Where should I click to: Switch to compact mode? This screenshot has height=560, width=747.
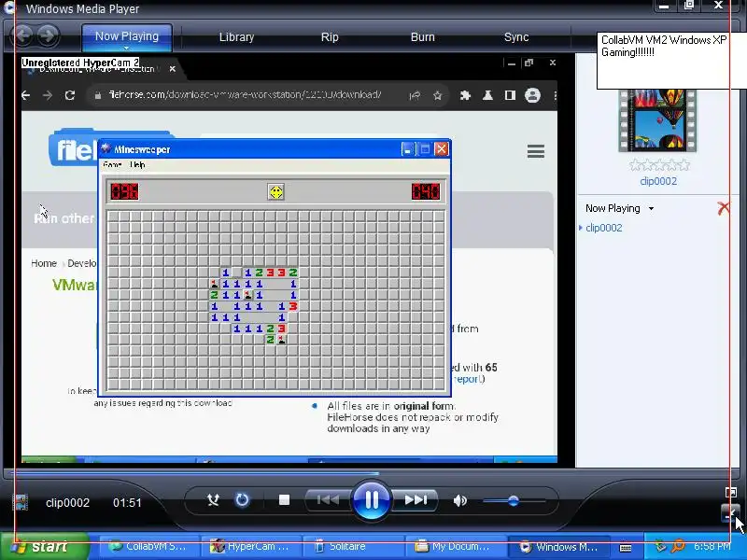click(729, 514)
